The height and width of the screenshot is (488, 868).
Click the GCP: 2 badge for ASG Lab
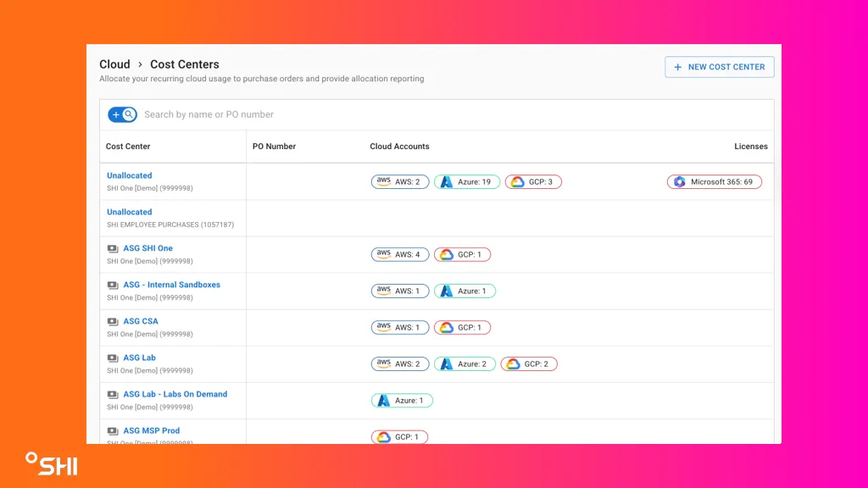[x=529, y=364]
